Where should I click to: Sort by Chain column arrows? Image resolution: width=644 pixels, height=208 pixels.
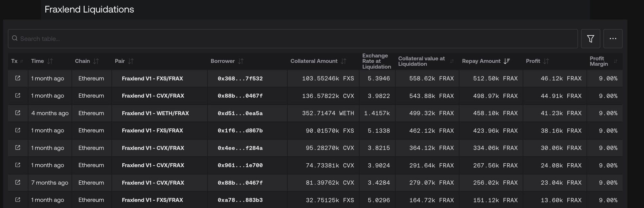pos(96,61)
